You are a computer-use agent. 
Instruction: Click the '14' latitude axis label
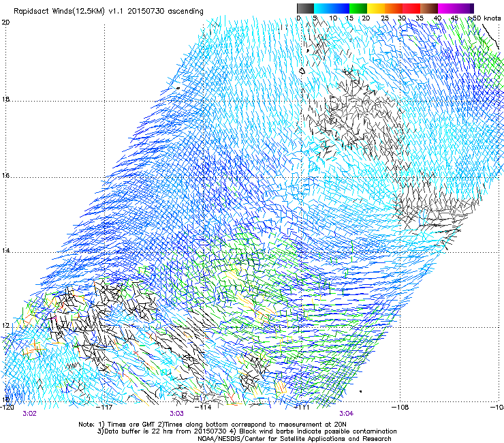(x=5, y=251)
